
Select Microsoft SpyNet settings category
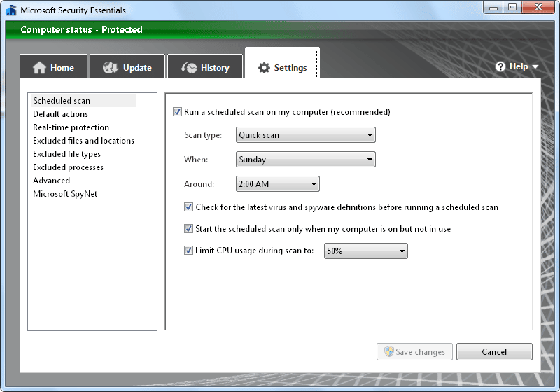[x=65, y=194]
